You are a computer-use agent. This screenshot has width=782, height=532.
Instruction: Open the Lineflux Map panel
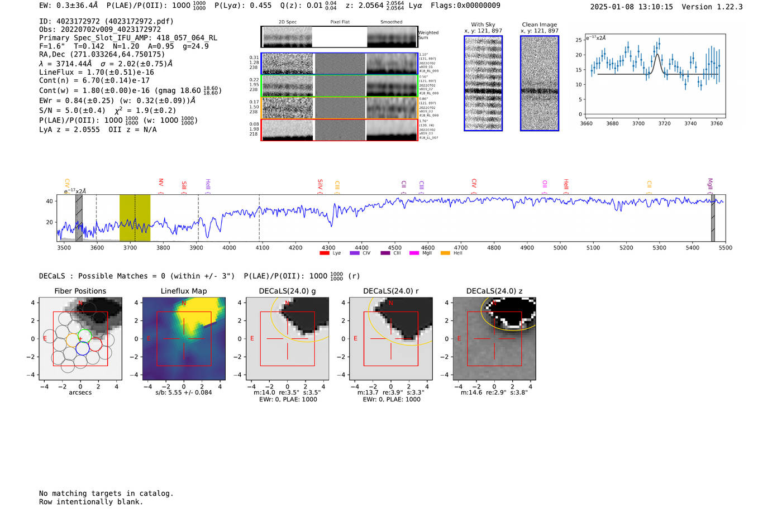coord(184,338)
